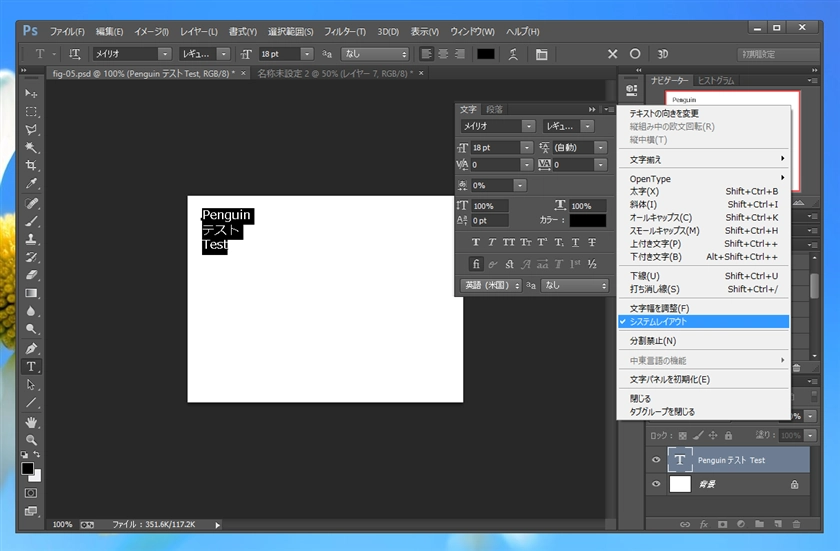Switch to the 段落 panel tab
The height and width of the screenshot is (551, 840).
494,109
